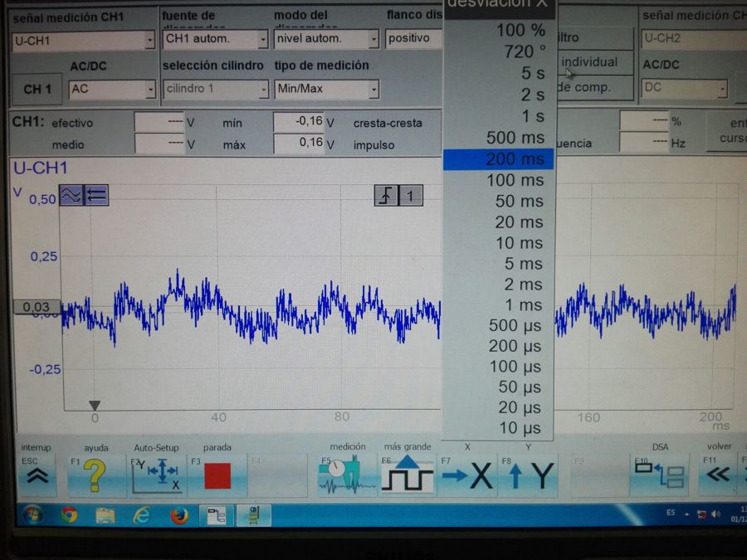Choose 500 µs from the time base list
Viewport: 747px width, 560px height.
coord(515,325)
